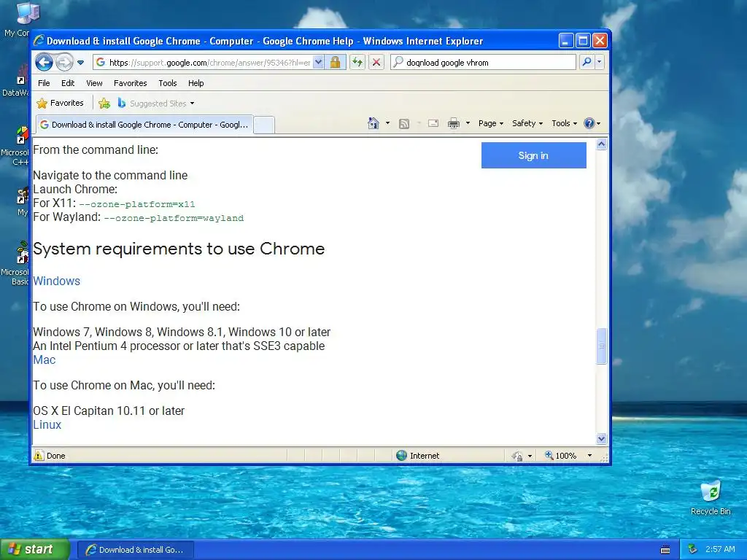
Task: Click the Sign in button
Action: point(533,155)
